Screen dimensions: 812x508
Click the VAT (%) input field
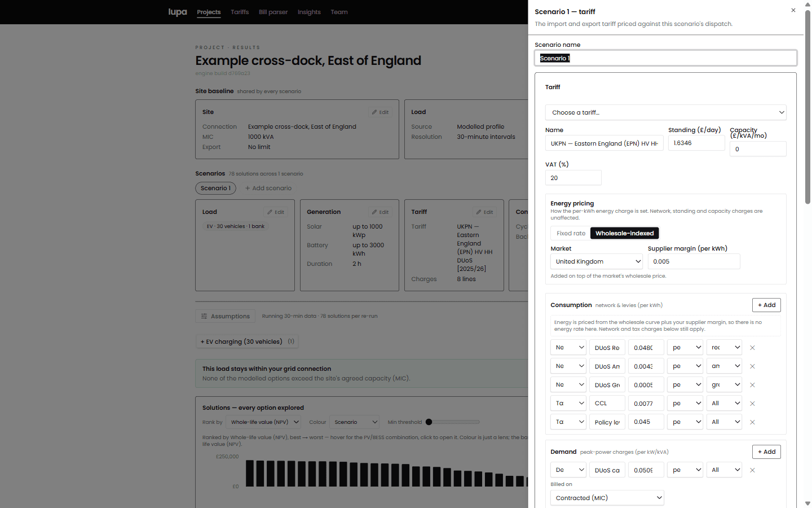(573, 178)
